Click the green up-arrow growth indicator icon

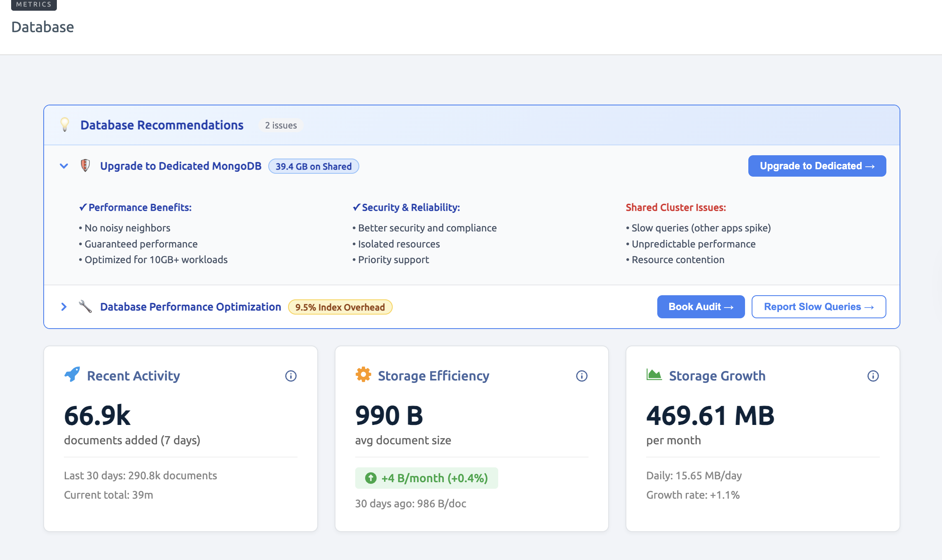pyautogui.click(x=371, y=478)
